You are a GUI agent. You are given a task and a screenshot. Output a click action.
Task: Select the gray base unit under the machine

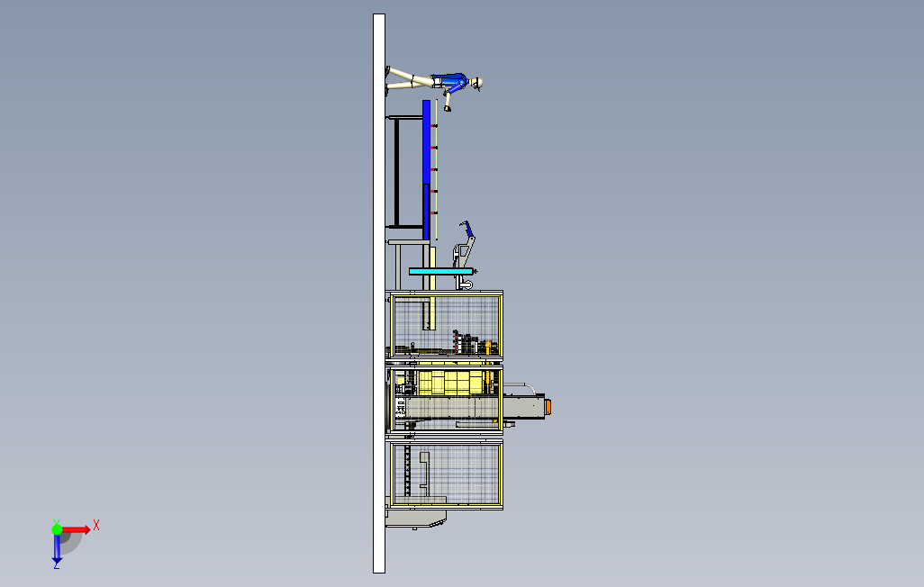tap(415, 519)
